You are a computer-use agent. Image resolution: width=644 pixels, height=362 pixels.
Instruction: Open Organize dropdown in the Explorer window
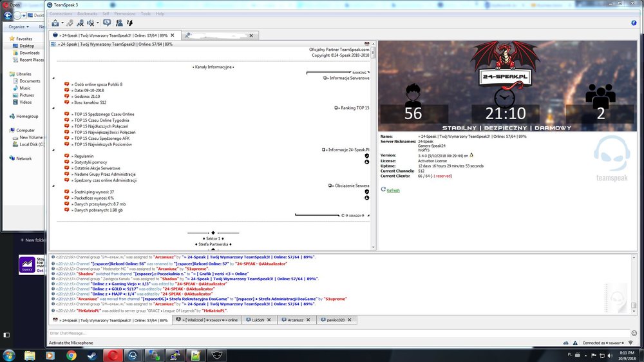pyautogui.click(x=19, y=26)
